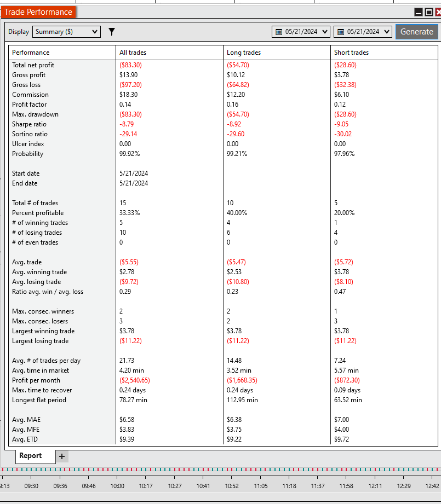Select Avg. winning trade value $2.78
This screenshot has height=504, width=441.
[x=127, y=272]
